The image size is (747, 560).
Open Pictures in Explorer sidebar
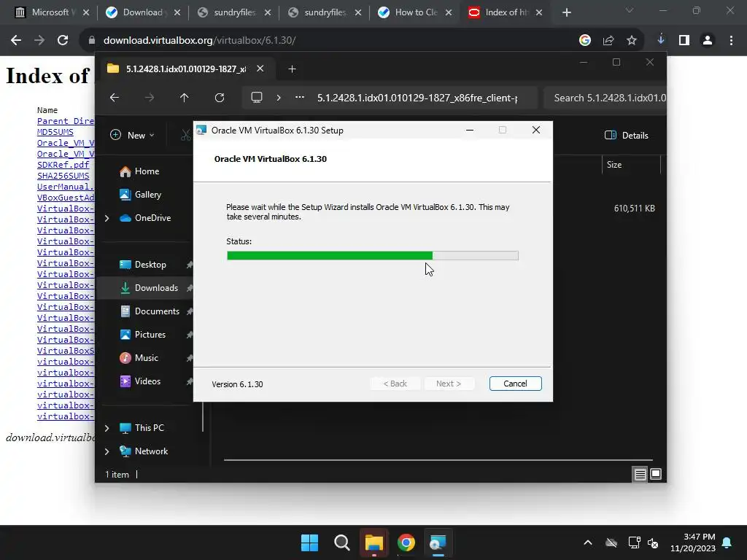click(142, 335)
